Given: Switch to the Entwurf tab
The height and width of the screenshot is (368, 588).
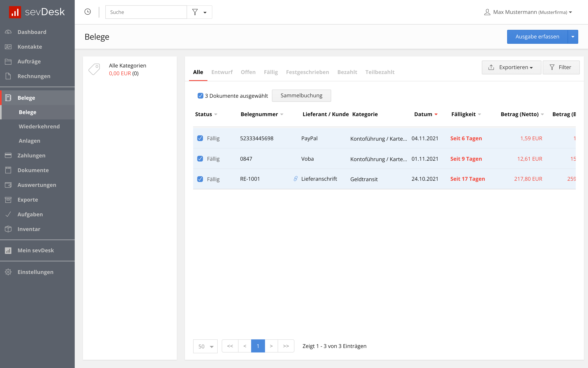Looking at the screenshot, I should (x=222, y=72).
